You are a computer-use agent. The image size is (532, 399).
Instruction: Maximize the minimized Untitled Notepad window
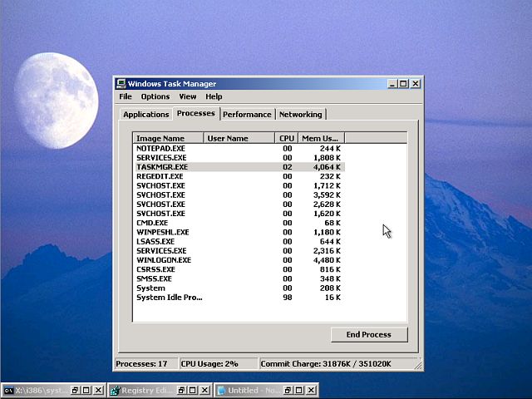(x=299, y=390)
